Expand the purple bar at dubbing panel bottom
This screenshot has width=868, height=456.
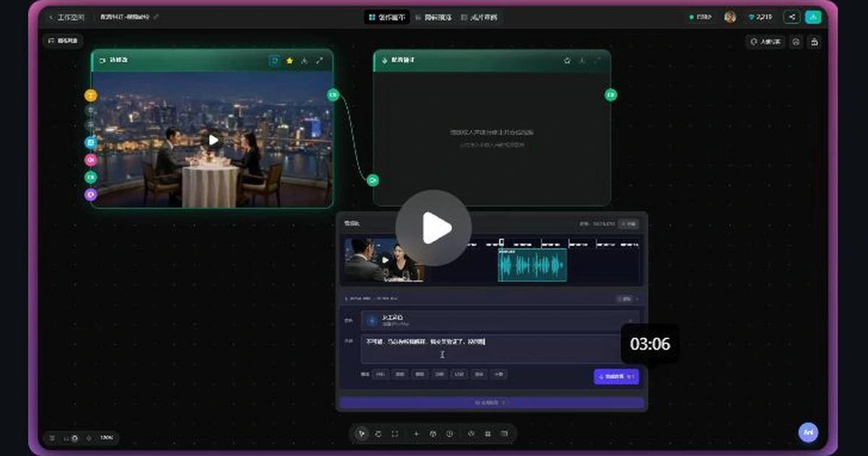tap(492, 402)
